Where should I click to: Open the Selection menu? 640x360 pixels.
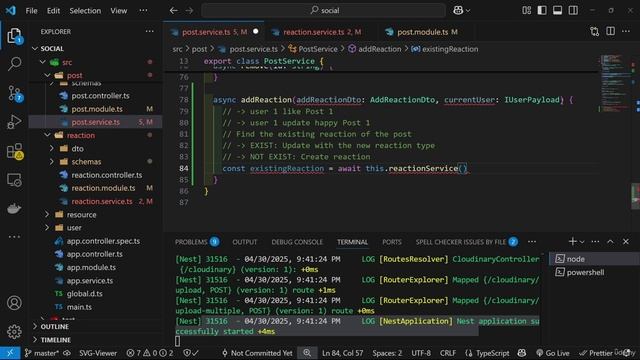pyautogui.click(x=85, y=11)
